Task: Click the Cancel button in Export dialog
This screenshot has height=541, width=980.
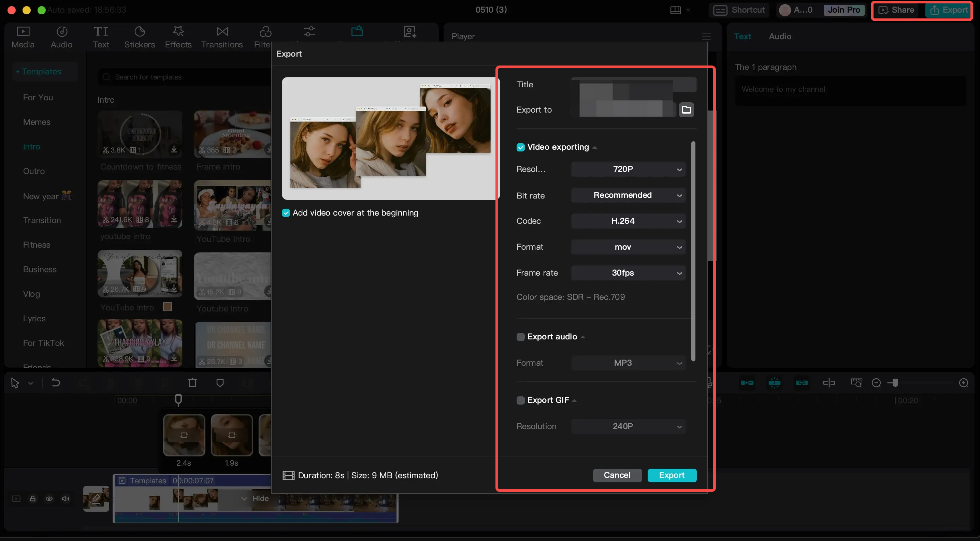Action: 617,475
